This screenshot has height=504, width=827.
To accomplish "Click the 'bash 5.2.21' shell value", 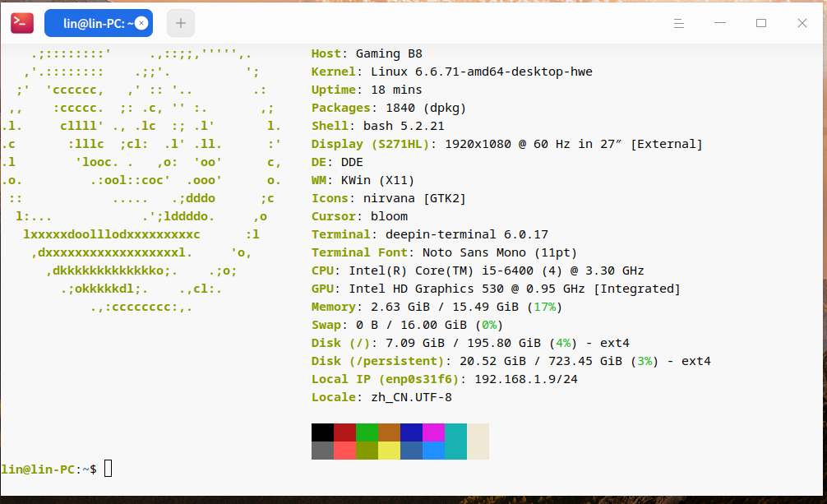I will tap(404, 126).
